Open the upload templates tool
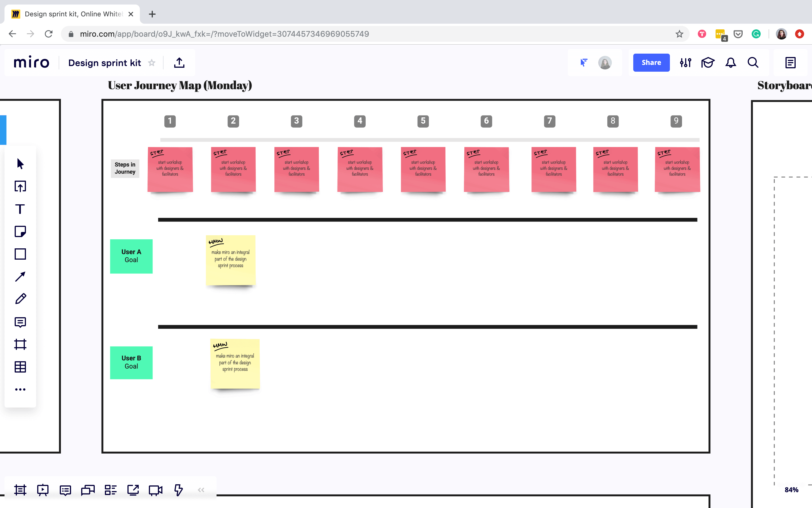The width and height of the screenshot is (812, 508). coord(20,187)
